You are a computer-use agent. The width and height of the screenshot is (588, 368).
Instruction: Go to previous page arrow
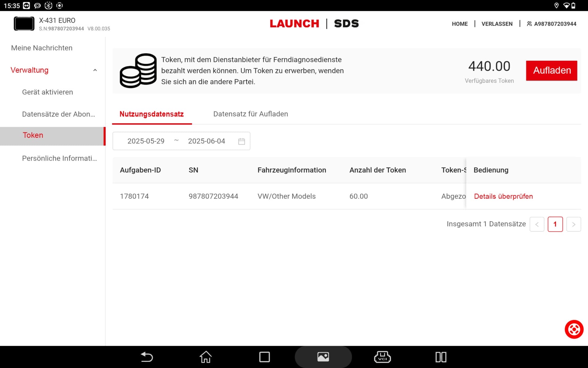537,224
